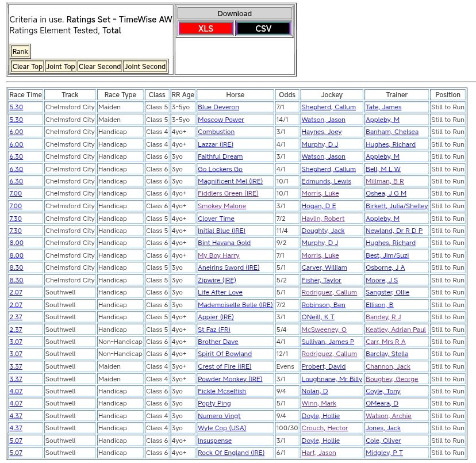The image size is (476, 463).
Task: Open trainer link Newland, Dr R D P
Action: 394,231
